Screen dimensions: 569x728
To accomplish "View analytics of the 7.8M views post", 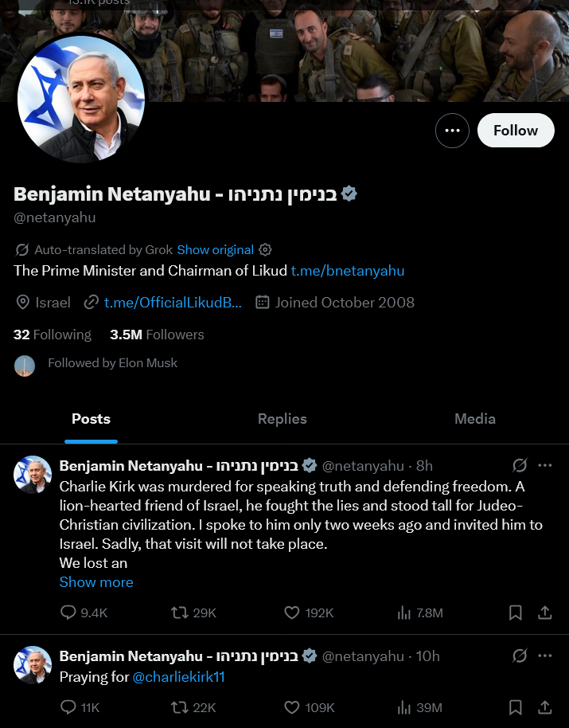I will [x=404, y=613].
